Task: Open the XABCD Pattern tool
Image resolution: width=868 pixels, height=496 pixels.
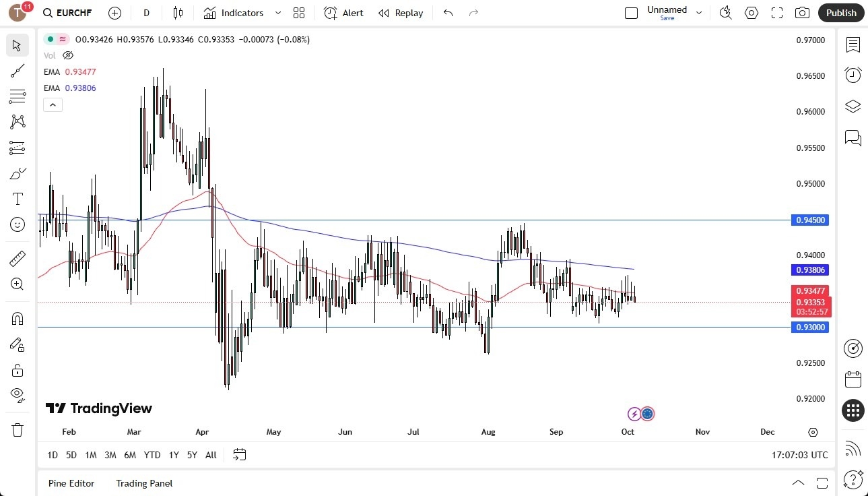Action: tap(18, 121)
